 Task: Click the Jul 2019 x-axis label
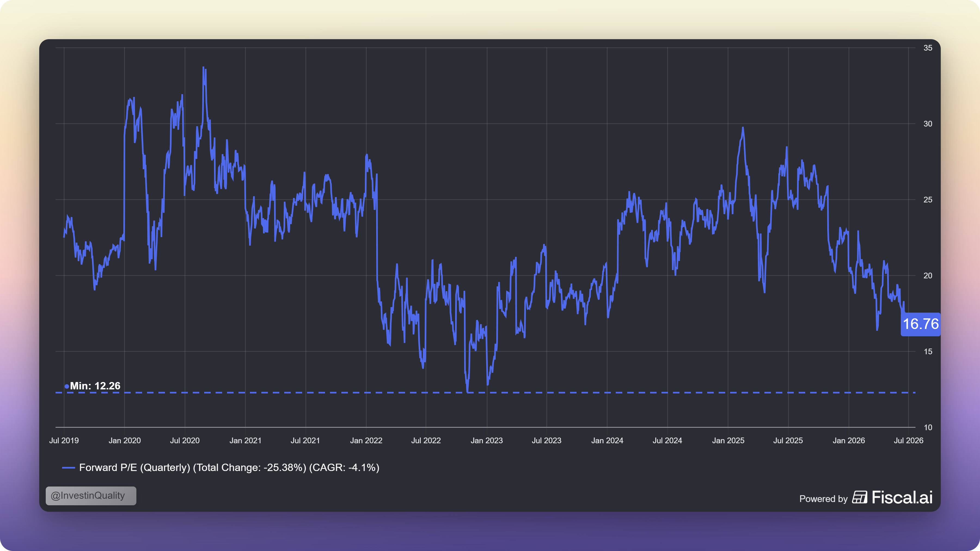[64, 441]
